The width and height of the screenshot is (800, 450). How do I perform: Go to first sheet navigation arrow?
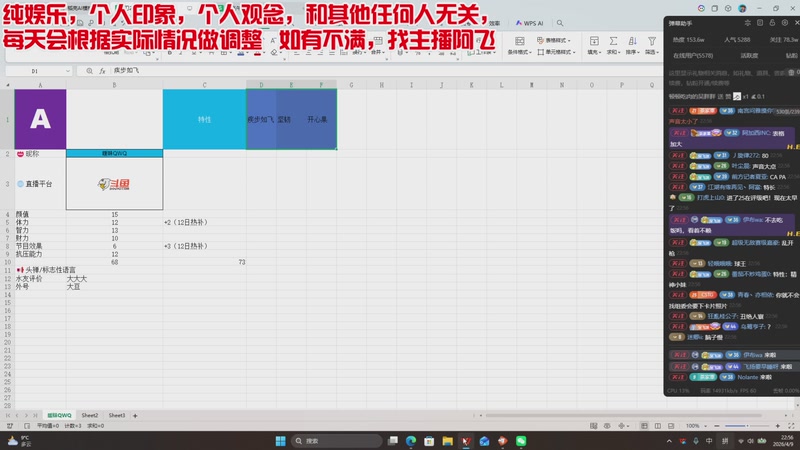[x=8, y=415]
